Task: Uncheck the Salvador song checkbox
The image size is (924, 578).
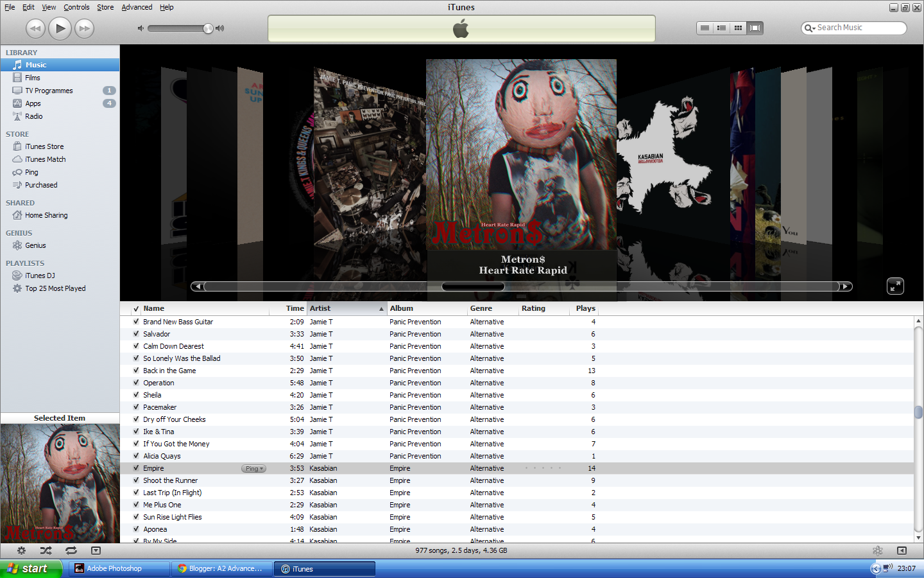Action: (136, 334)
